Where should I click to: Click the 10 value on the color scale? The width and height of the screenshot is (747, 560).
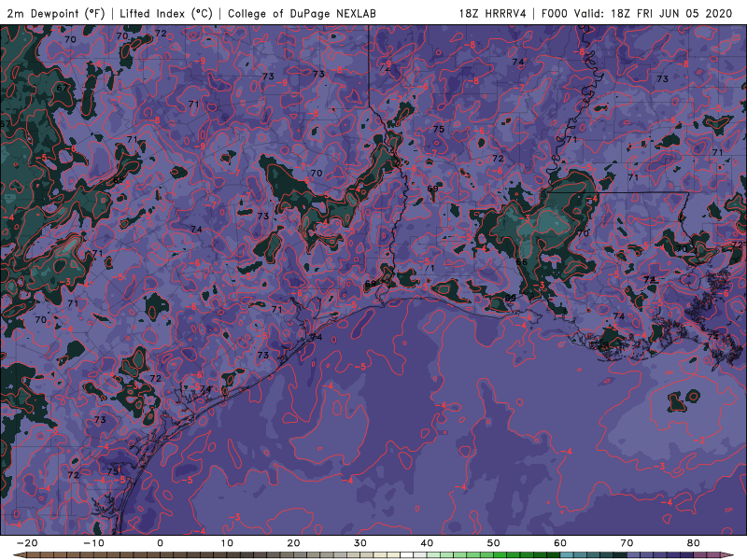(x=227, y=543)
